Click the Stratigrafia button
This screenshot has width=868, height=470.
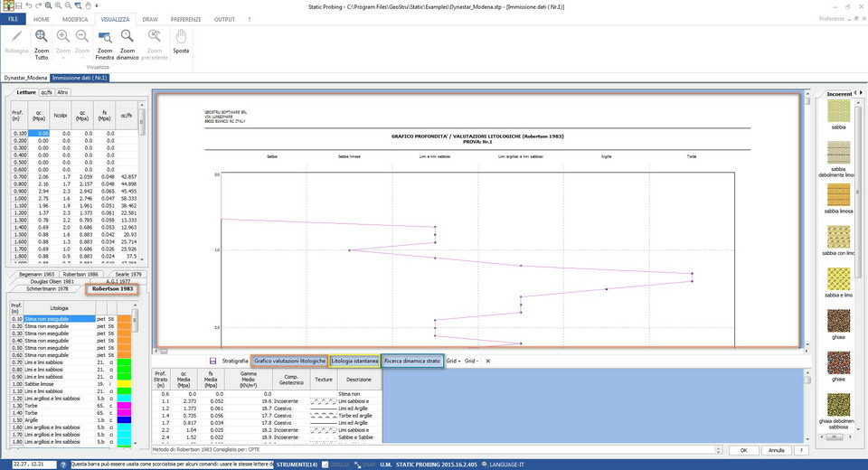235,361
